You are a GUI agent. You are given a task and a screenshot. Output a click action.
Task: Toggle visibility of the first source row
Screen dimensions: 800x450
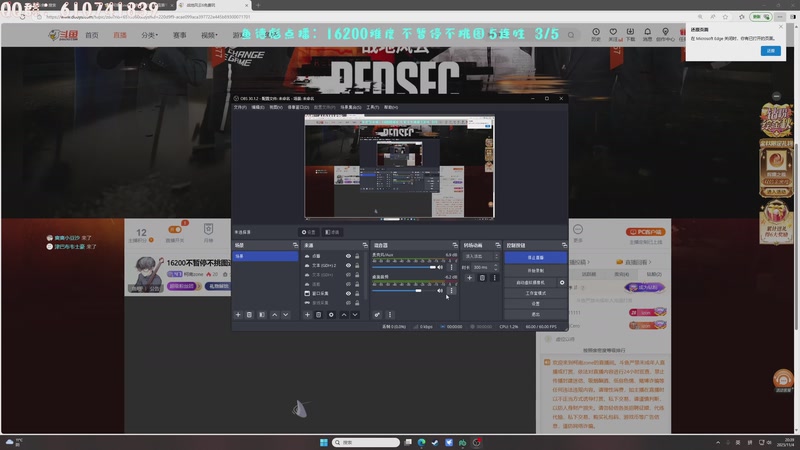point(348,256)
